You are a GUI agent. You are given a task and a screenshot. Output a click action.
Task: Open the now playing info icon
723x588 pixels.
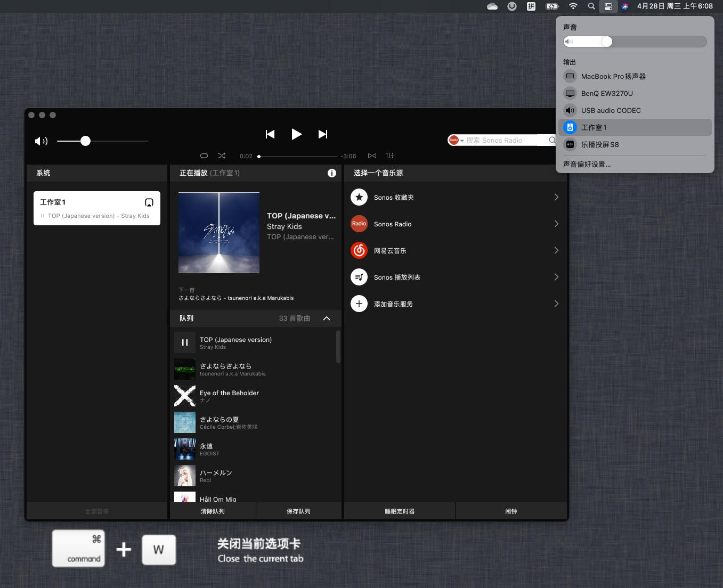pyautogui.click(x=332, y=173)
